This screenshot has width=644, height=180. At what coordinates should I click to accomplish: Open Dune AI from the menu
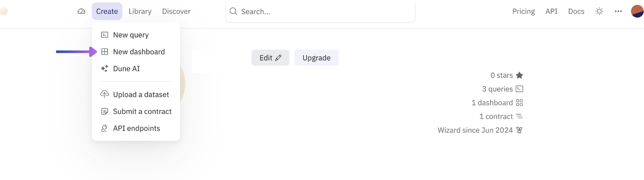pyautogui.click(x=126, y=68)
